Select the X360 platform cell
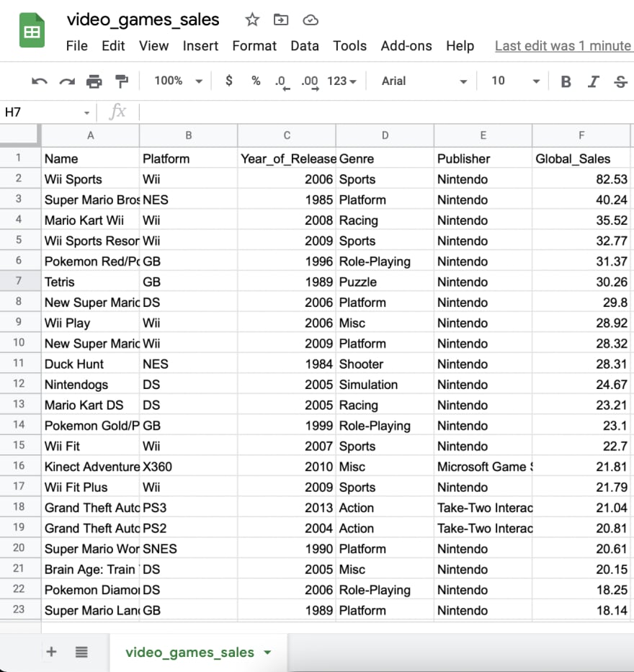This screenshot has height=672, width=634. point(189,466)
